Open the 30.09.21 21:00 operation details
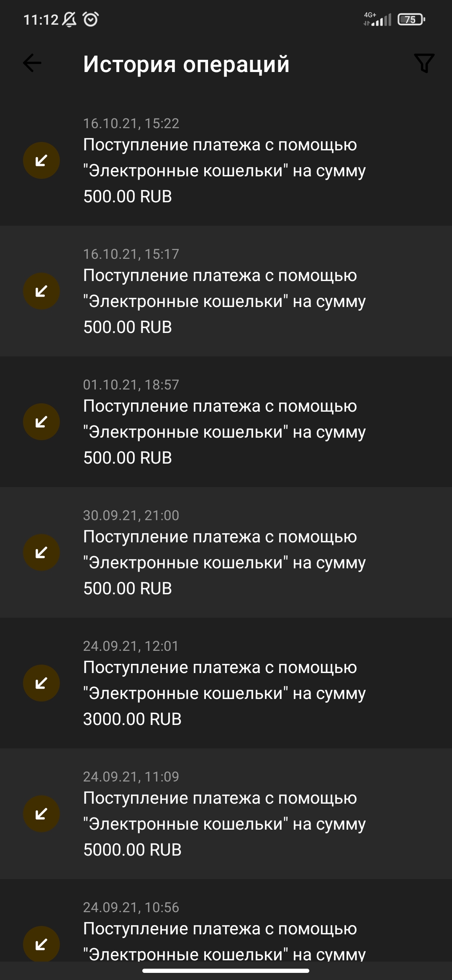452x980 pixels. [224, 562]
